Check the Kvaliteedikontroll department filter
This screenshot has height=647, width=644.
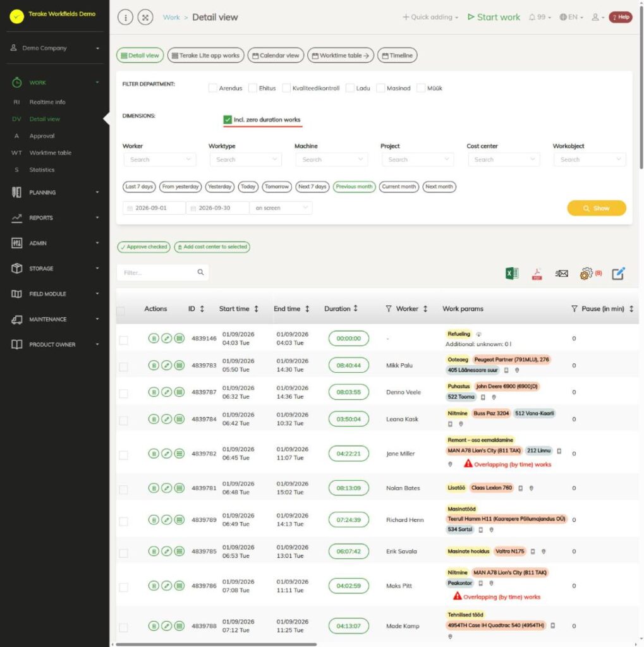click(x=286, y=88)
